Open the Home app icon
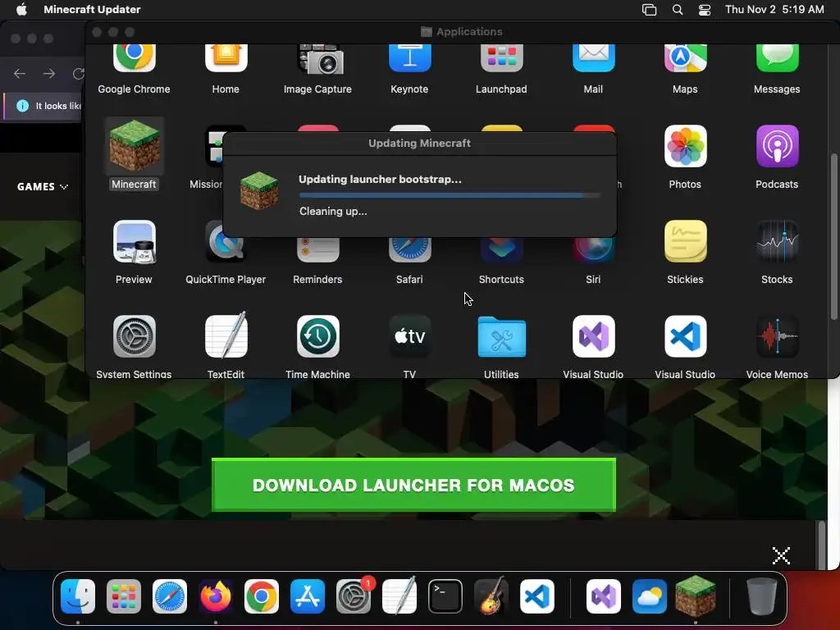840x630 pixels. point(226,58)
